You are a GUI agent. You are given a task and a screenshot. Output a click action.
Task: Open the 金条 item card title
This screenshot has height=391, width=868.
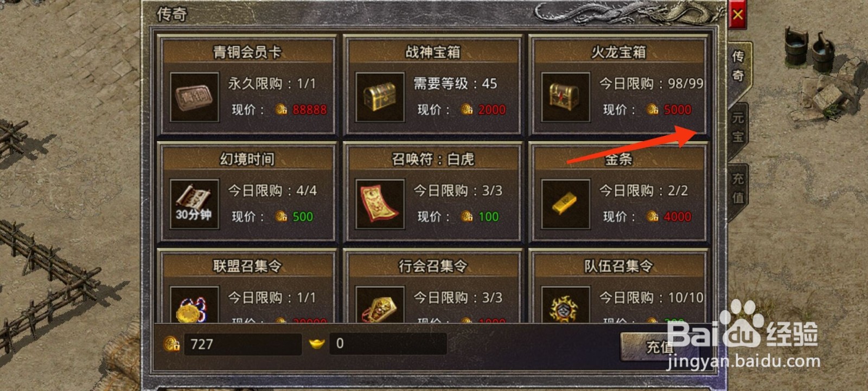click(x=618, y=159)
